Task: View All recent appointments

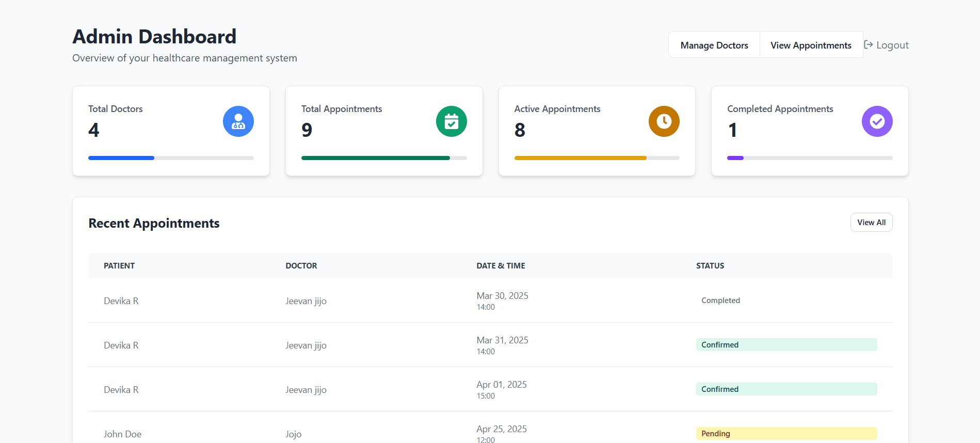Action: tap(871, 223)
